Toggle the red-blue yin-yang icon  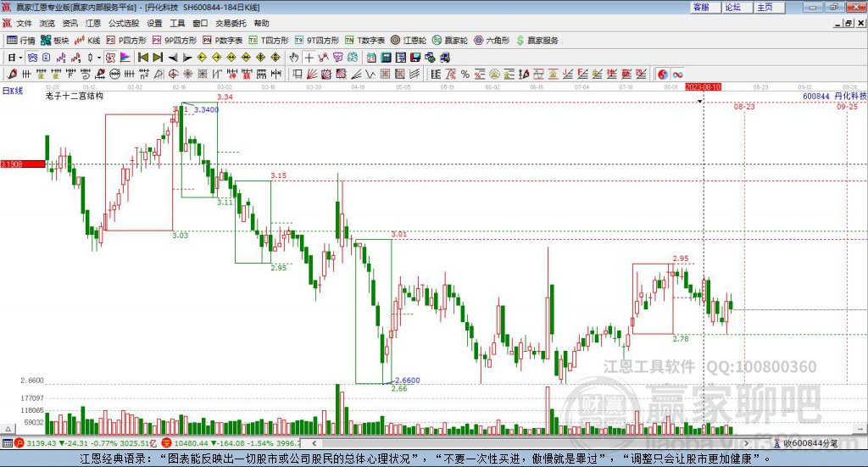click(x=663, y=74)
